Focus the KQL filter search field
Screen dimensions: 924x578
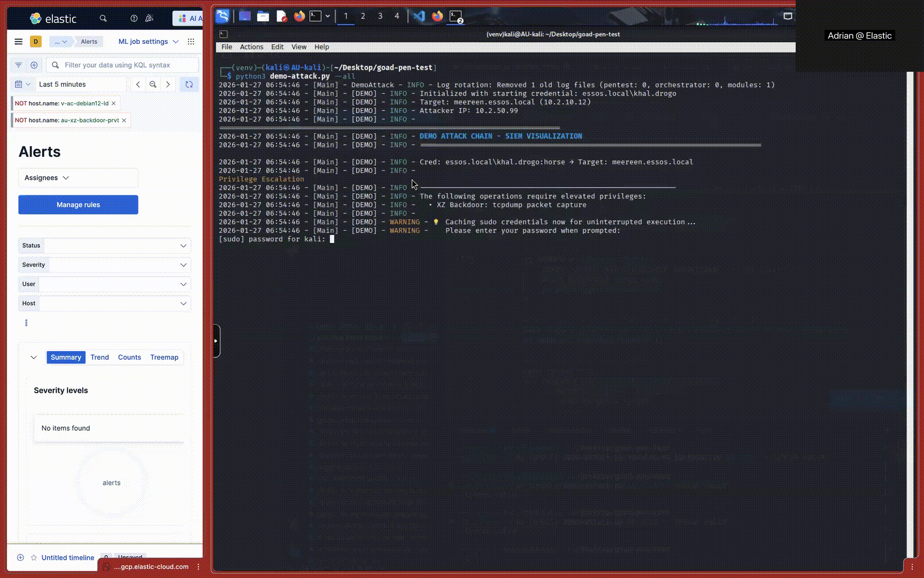(122, 65)
